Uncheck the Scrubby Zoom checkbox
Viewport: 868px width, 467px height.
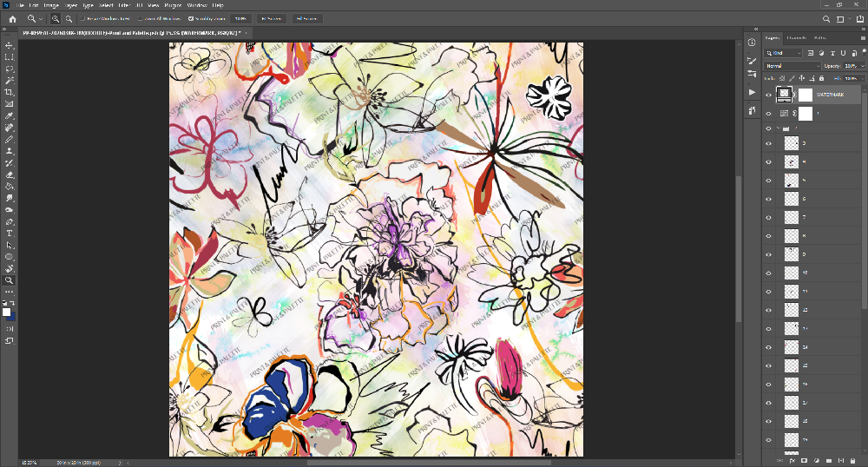pyautogui.click(x=191, y=19)
